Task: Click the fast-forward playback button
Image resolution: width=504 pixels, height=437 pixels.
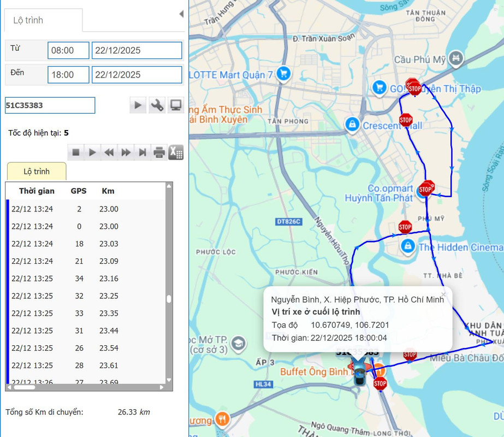Action: 126,152
